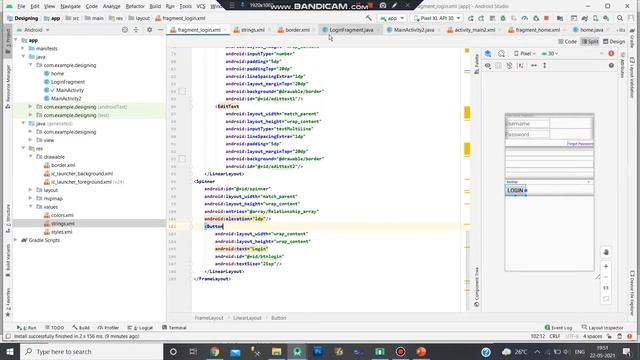Viewport: 640px width, 360px height.
Task: Click the red error indicator in preview toolbar
Action: (x=611, y=53)
